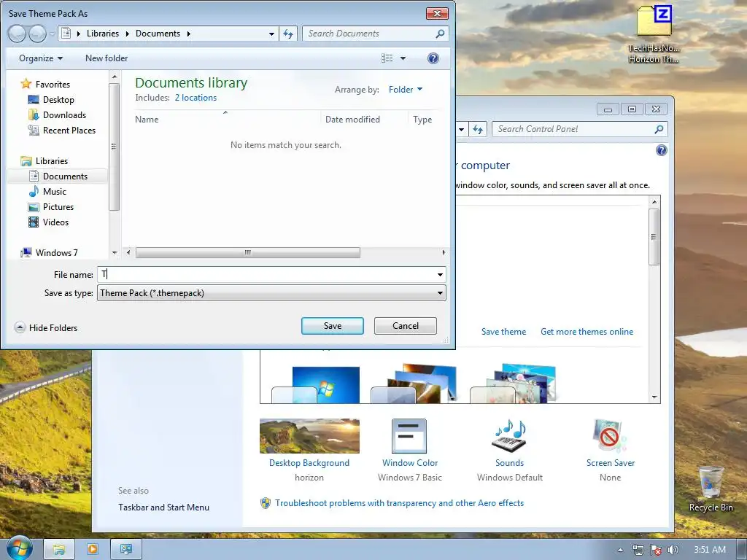Expand view options dropdown arrow
The height and width of the screenshot is (560, 747).
point(403,58)
